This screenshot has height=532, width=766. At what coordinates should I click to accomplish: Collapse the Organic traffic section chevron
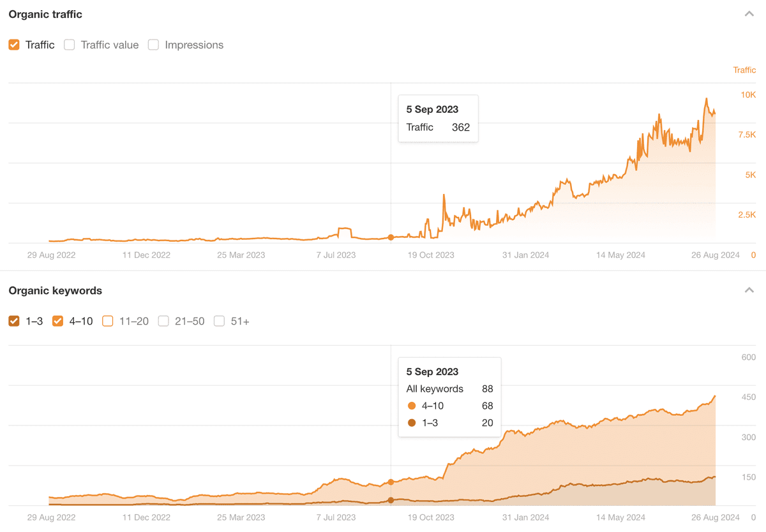coord(749,14)
